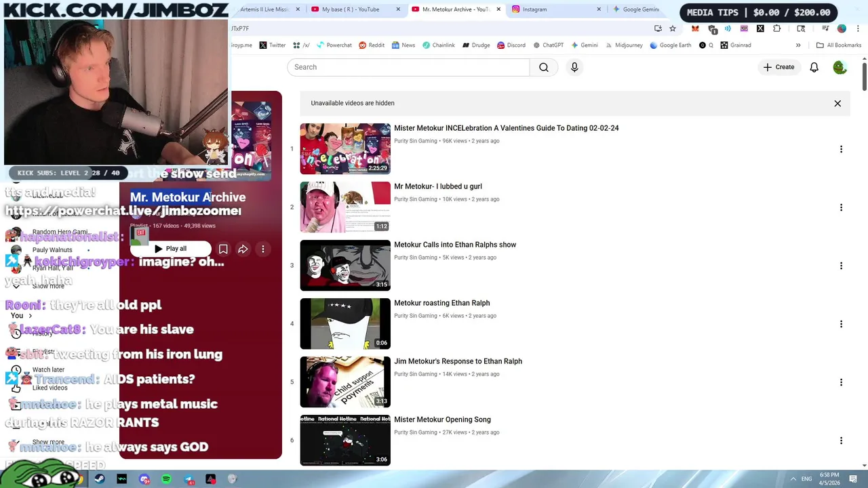Close the My base YouTube tab
Screen dimensions: 868x488
(398, 9)
